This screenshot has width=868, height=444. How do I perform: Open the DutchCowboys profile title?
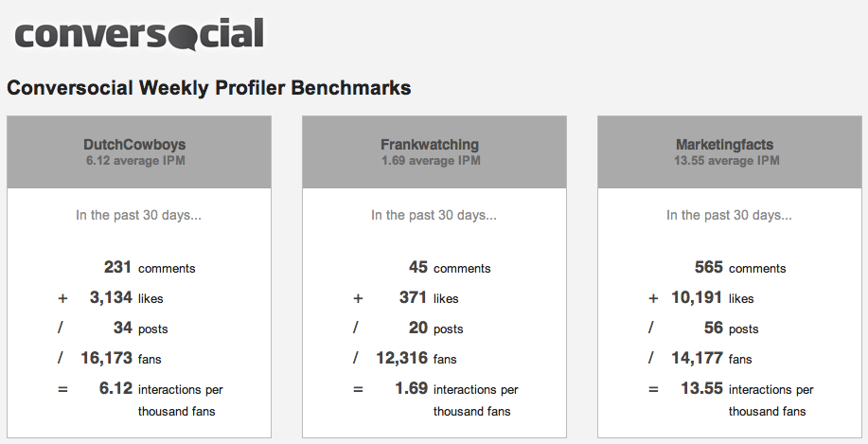click(x=134, y=145)
